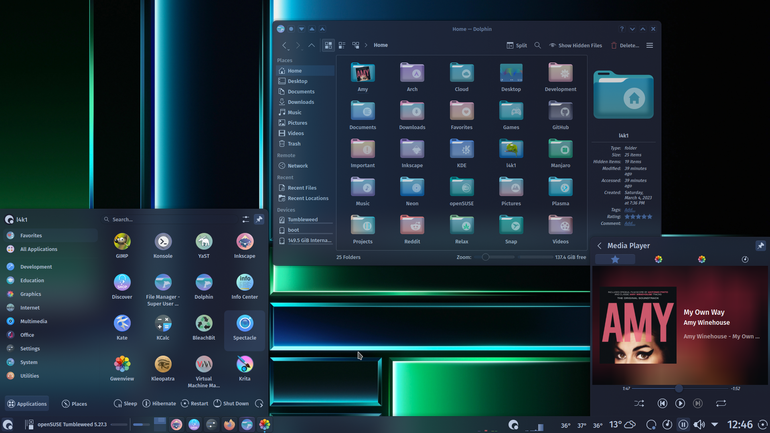The image size is (770, 433).
Task: Click the Shut Down button
Action: (x=231, y=404)
